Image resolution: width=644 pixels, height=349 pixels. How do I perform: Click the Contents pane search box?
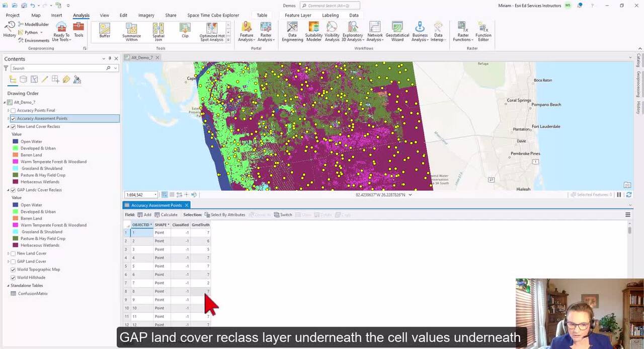pos(58,68)
